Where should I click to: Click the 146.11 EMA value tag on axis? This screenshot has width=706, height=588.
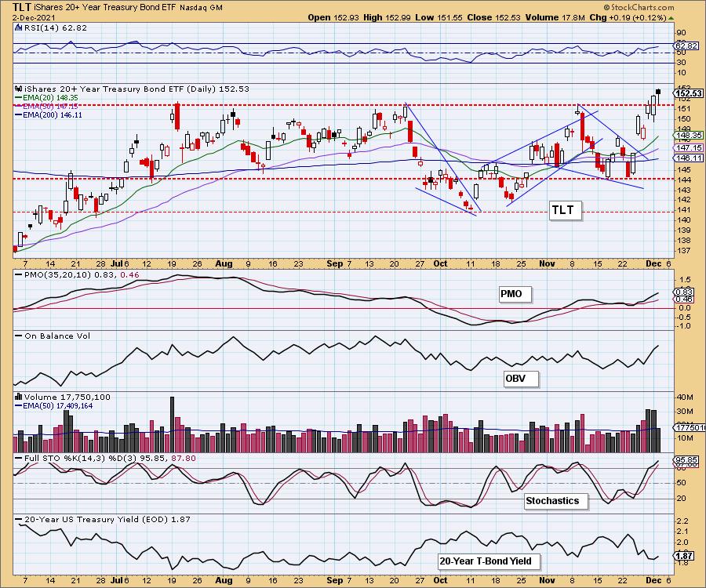pyautogui.click(x=688, y=158)
